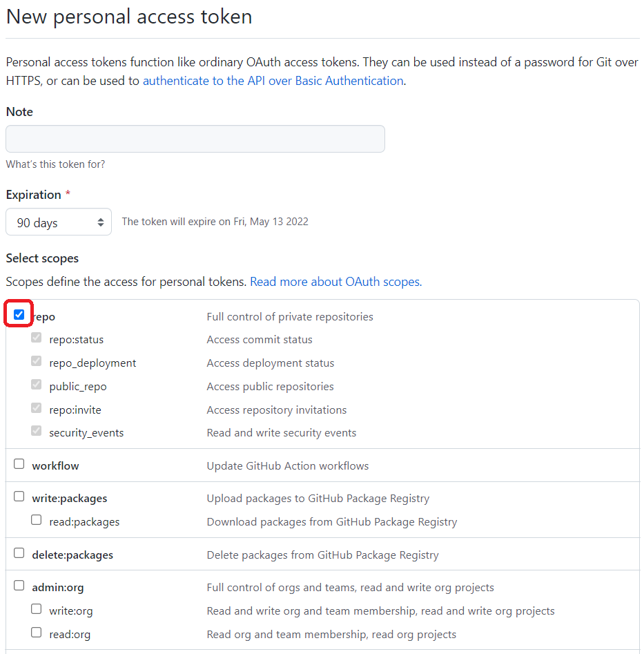Open Read more about OAuth scopes link

(335, 282)
